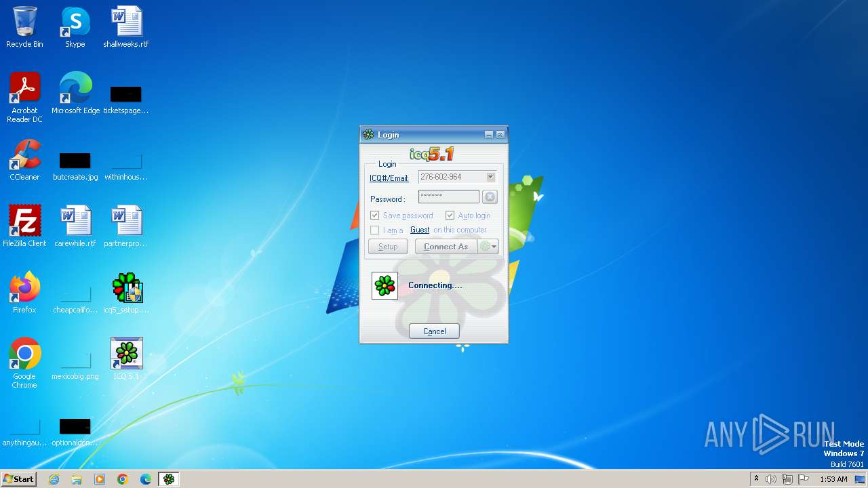Minimize the ICQ Login window
The image size is (868, 488).
coord(488,135)
